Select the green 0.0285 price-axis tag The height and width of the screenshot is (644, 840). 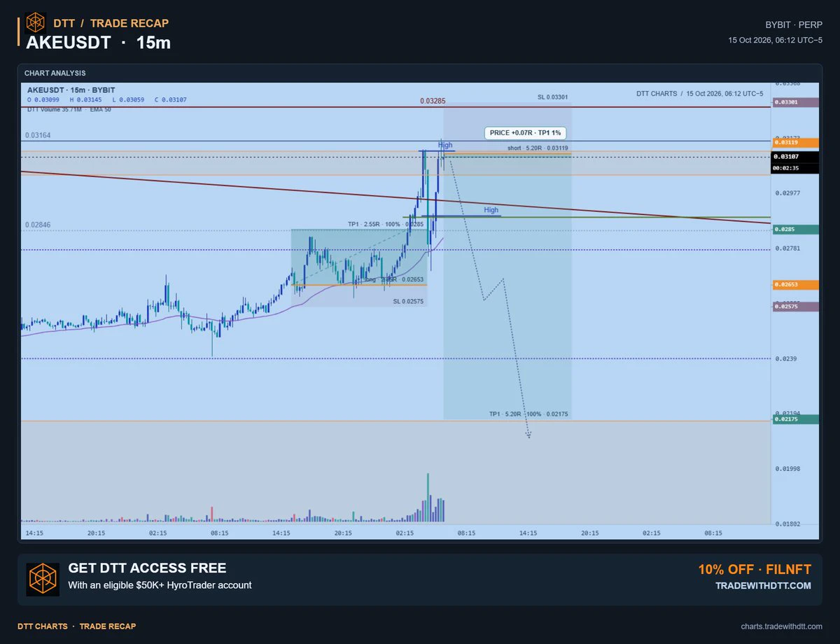pyautogui.click(x=795, y=229)
